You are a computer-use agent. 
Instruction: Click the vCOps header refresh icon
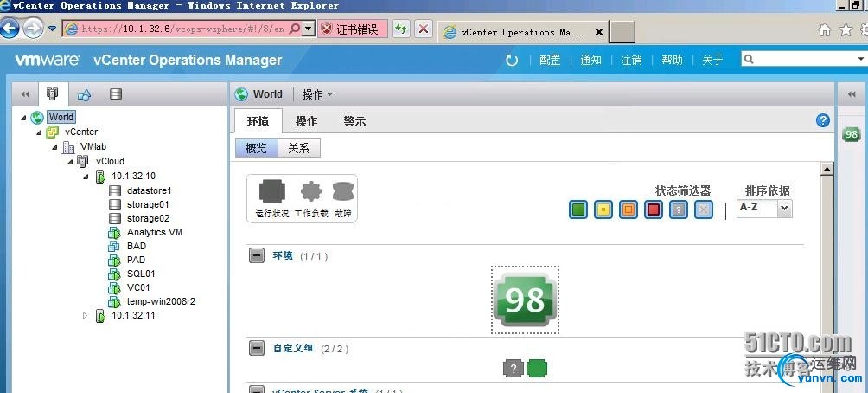coord(512,60)
